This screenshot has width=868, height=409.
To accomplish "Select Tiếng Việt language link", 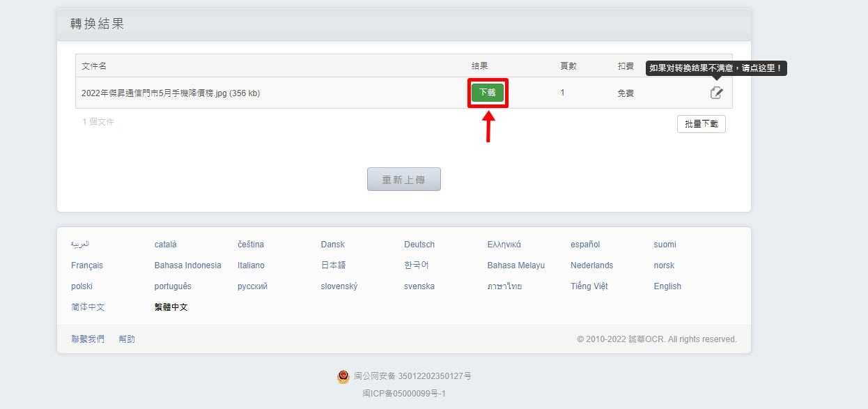I will point(589,286).
